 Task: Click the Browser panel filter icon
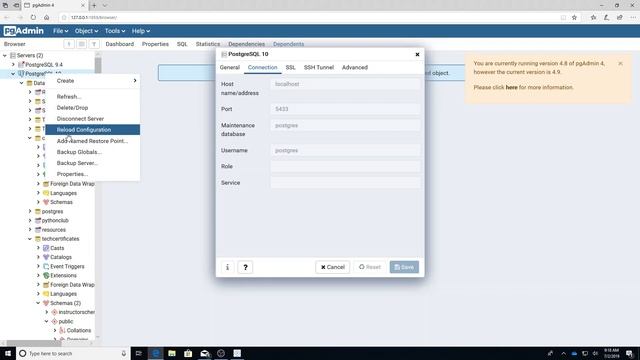(x=94, y=44)
